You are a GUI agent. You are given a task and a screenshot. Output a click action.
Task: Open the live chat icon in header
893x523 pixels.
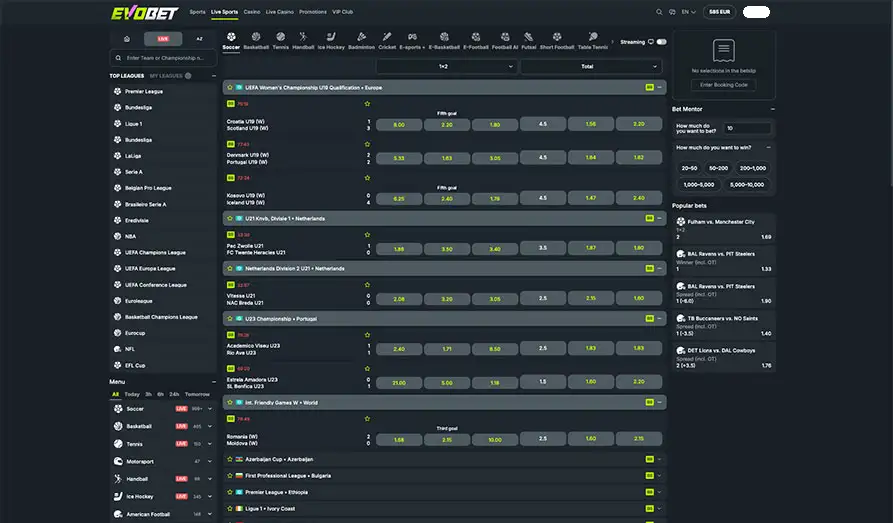click(672, 12)
